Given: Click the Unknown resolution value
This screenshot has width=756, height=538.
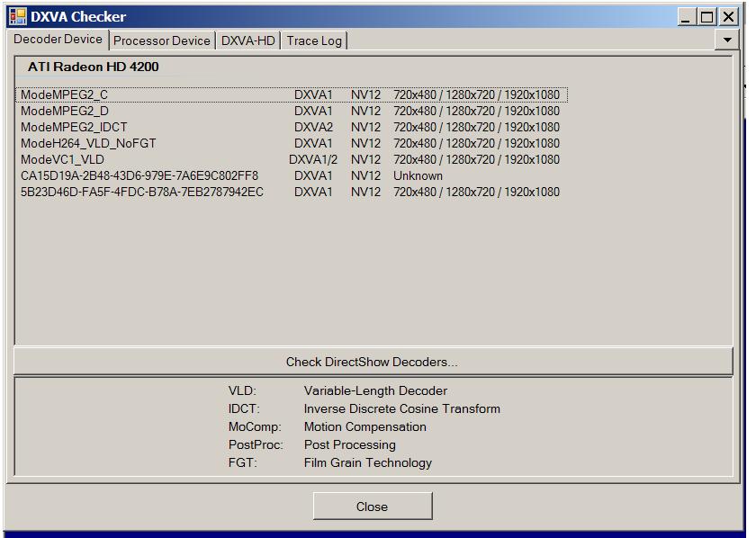Looking at the screenshot, I should pyautogui.click(x=418, y=176).
